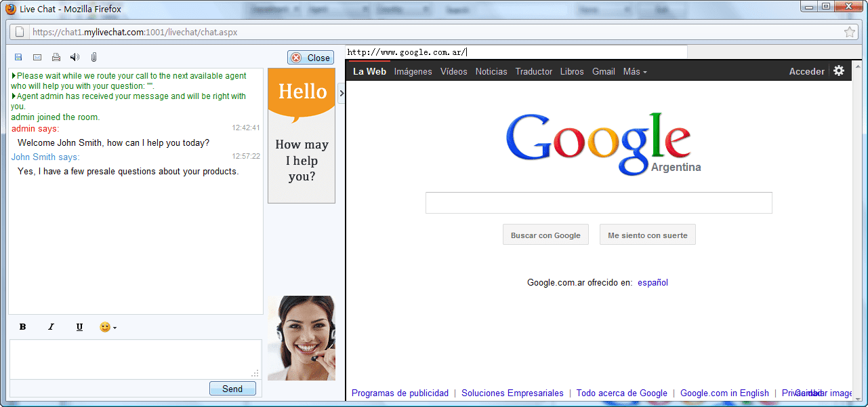The width and height of the screenshot is (868, 407).
Task: Click the Google search text box
Action: tap(599, 203)
